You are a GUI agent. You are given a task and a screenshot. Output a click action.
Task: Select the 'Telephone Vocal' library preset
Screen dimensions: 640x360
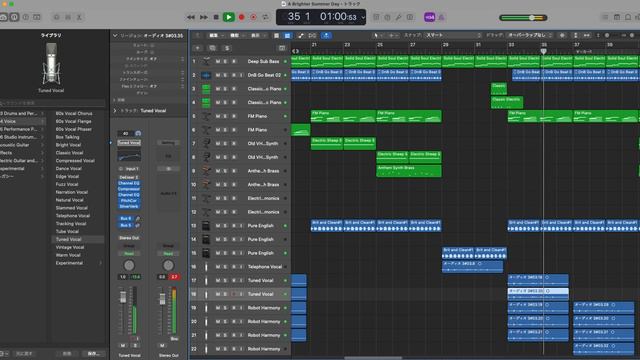[73, 216]
